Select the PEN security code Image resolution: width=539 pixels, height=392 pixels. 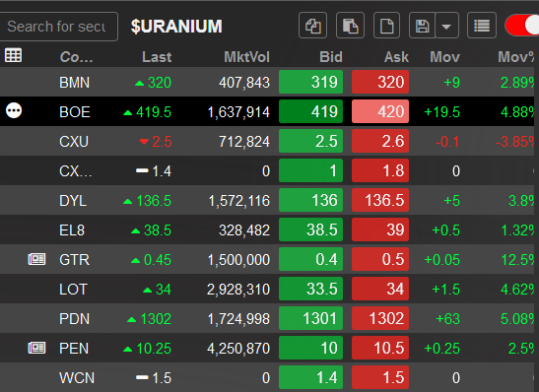coord(74,349)
